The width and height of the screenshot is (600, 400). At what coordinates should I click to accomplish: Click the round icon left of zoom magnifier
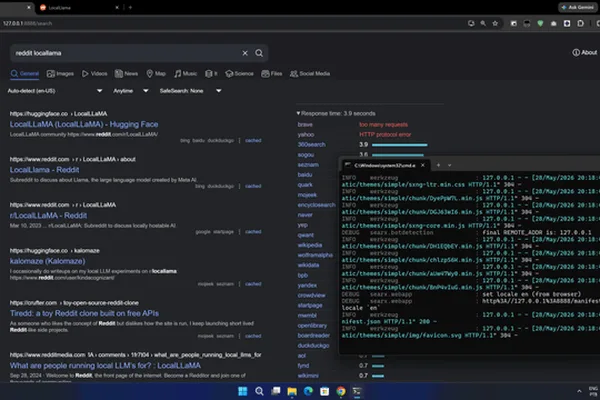[471, 23]
